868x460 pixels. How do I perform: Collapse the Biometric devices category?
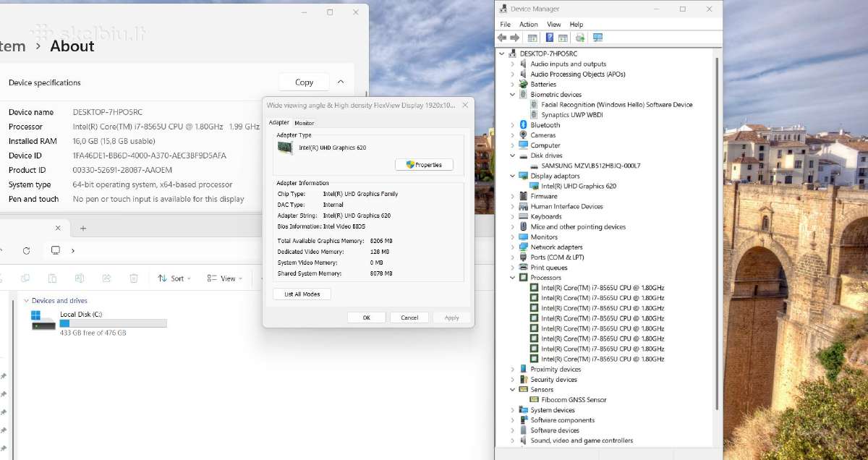pyautogui.click(x=512, y=95)
